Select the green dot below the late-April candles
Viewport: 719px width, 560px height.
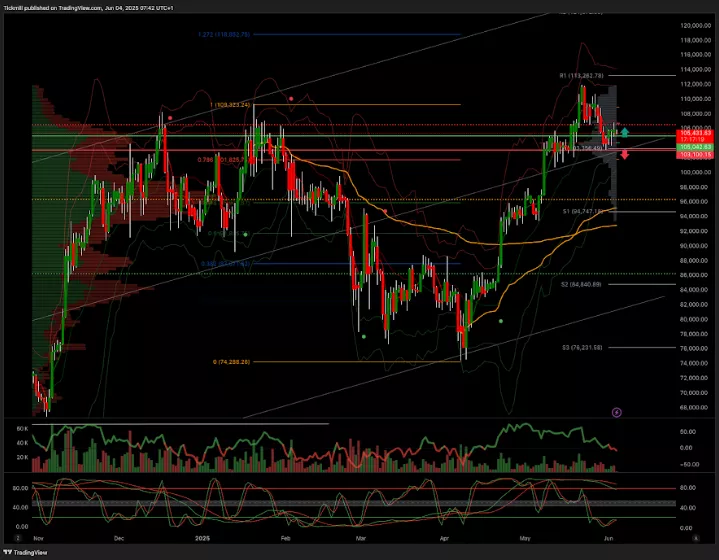point(500,320)
